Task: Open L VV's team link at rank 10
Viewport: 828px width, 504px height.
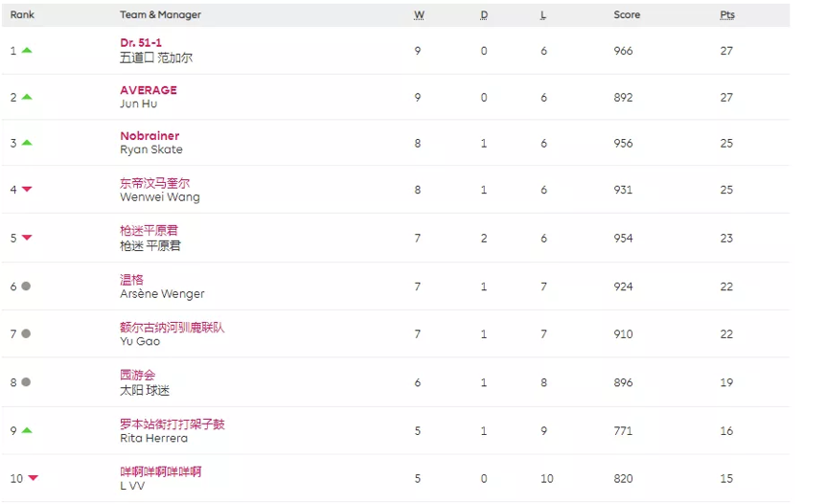Action: 160,471
